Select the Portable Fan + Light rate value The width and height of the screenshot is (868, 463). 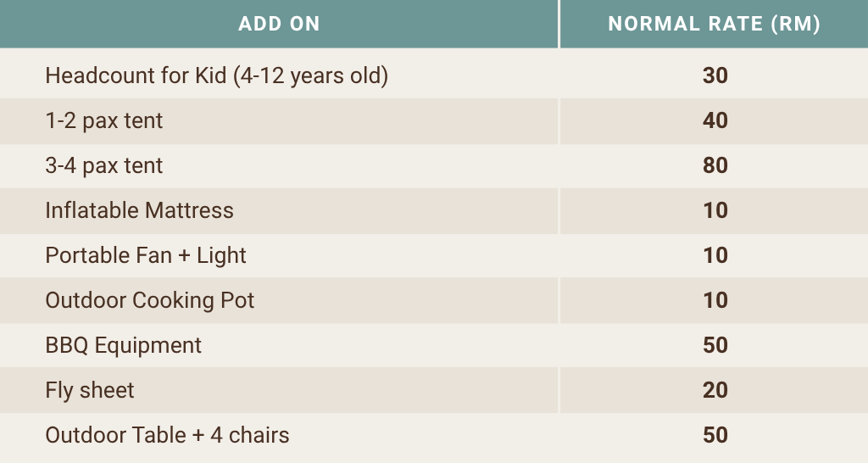[715, 255]
